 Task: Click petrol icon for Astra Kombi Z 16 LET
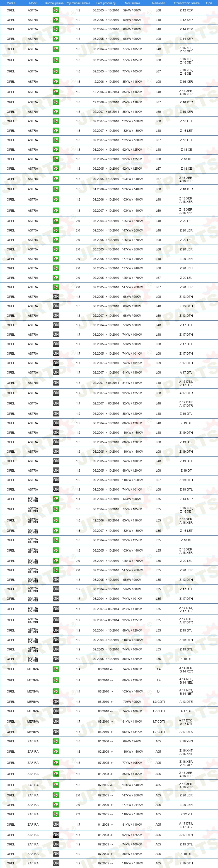[x=56, y=531]
